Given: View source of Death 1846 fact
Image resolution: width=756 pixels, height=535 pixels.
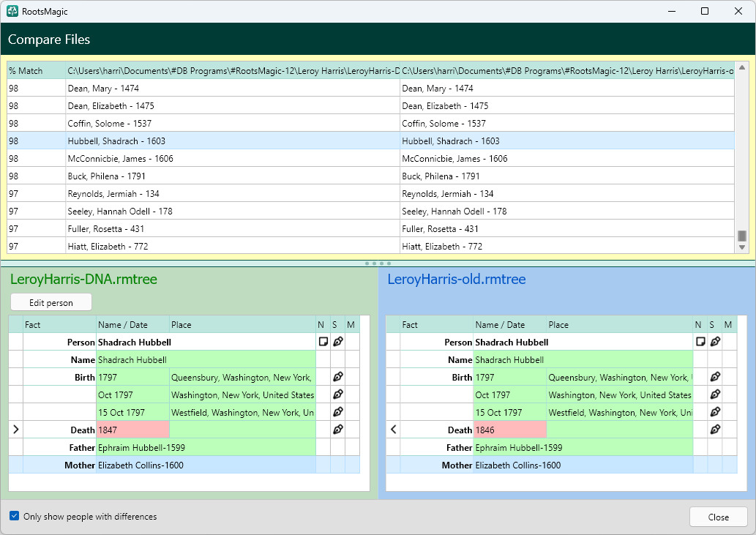Looking at the screenshot, I should click(x=715, y=430).
